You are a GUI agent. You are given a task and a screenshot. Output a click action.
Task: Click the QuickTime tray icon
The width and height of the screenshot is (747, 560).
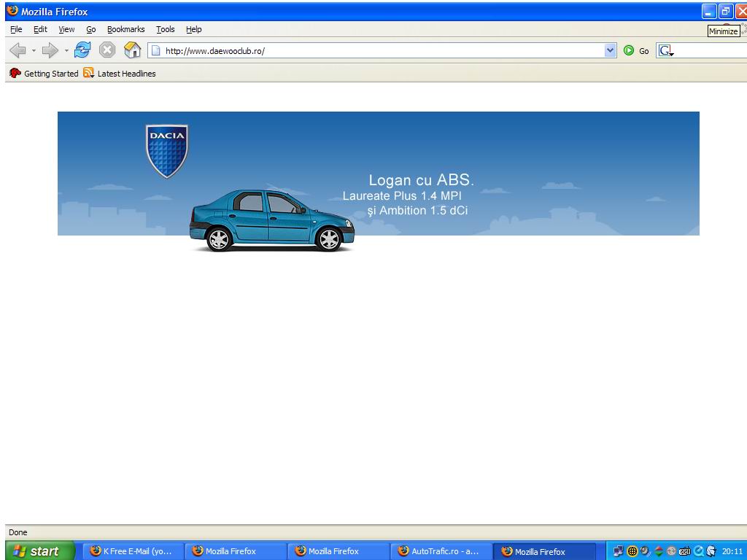698,551
